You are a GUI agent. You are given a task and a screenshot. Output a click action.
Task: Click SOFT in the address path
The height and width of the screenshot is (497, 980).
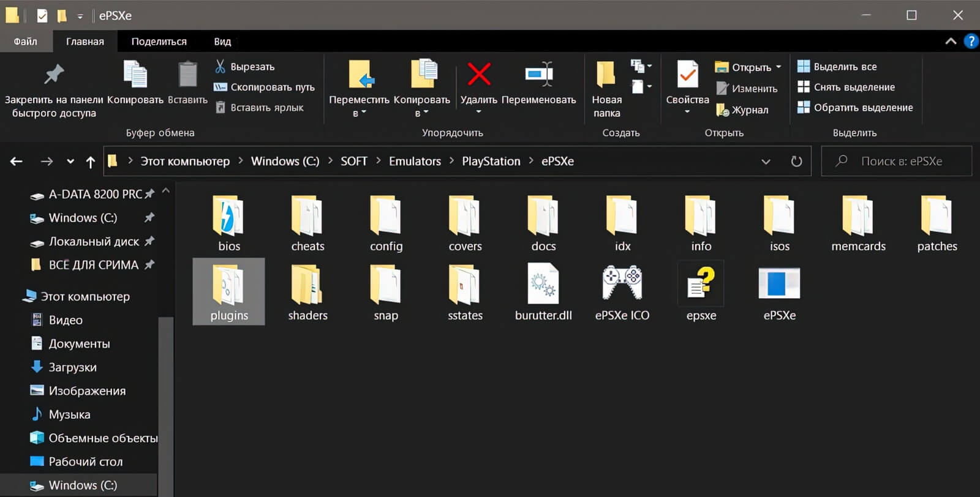coord(354,161)
